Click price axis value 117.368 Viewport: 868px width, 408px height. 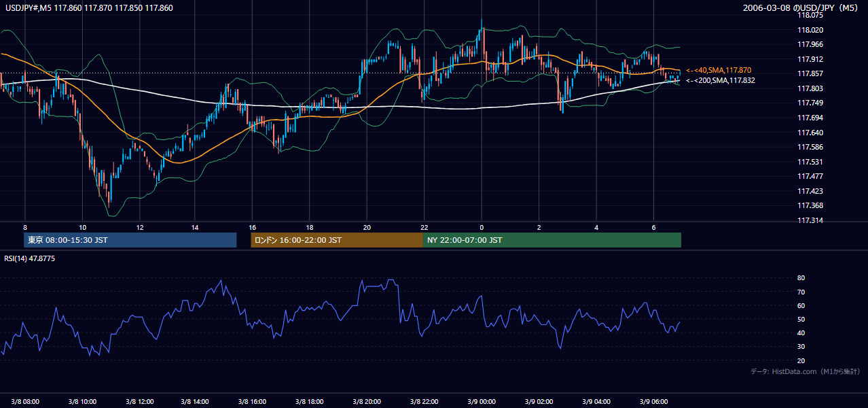(x=810, y=205)
